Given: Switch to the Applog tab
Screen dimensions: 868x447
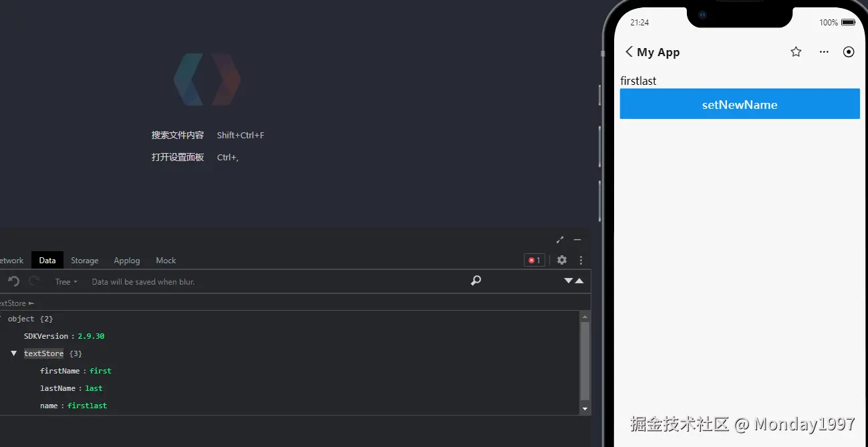Looking at the screenshot, I should [127, 261].
